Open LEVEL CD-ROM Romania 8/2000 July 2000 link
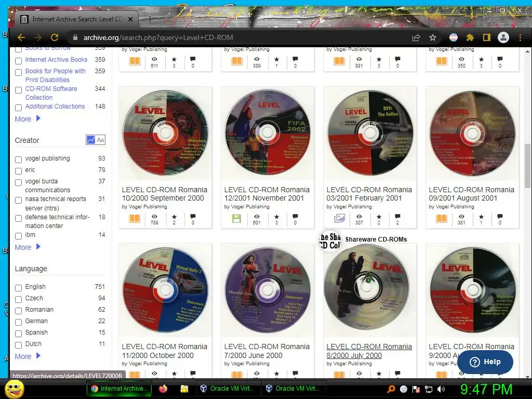 369,351
